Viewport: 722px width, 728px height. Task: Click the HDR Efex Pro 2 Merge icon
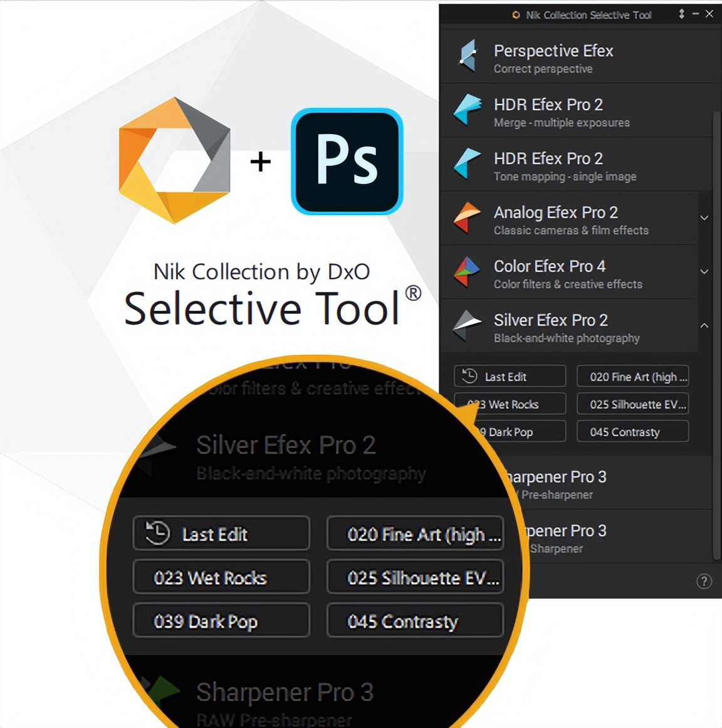(467, 110)
